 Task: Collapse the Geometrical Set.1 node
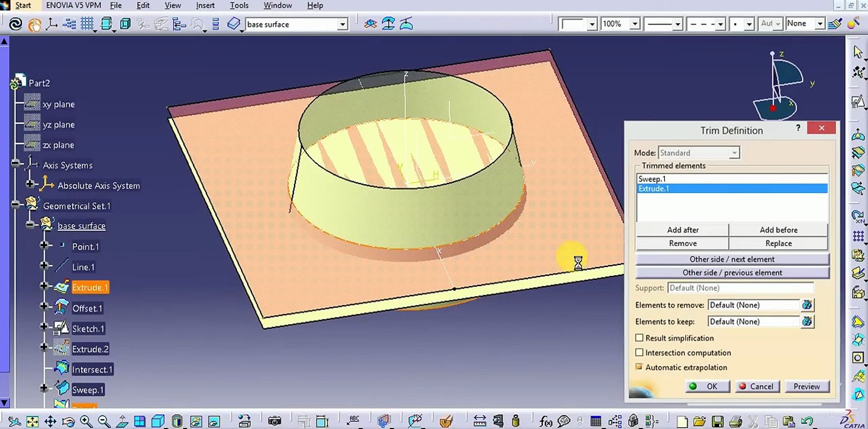pos(15,206)
